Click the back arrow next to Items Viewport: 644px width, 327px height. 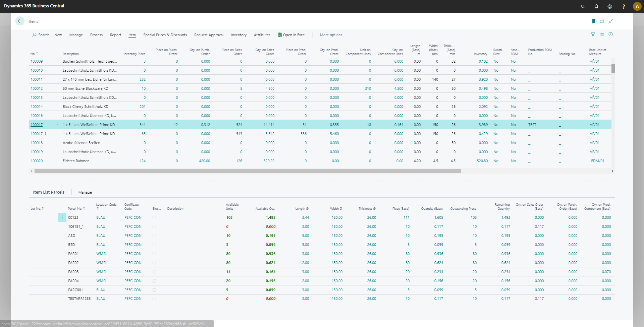(x=20, y=21)
